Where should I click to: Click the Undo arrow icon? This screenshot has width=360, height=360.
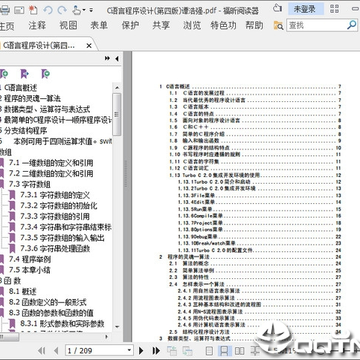pos(48,10)
